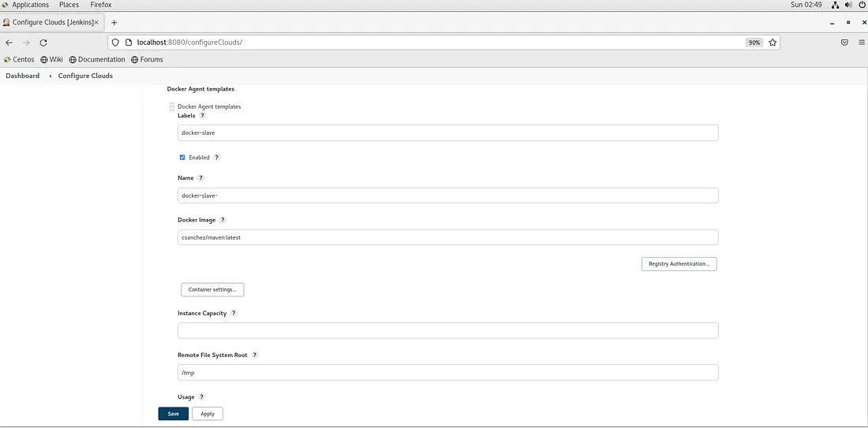
Task: Click the Docker Agent templates heading
Action: 200,88
